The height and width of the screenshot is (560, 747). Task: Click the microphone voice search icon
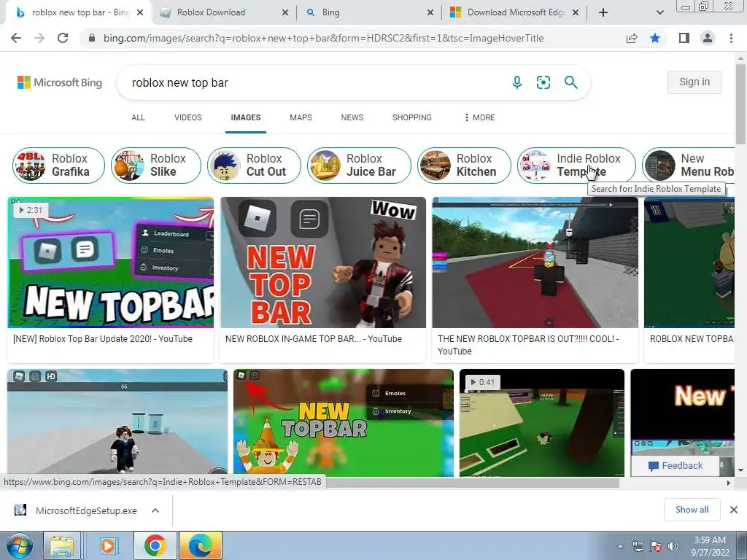[x=517, y=82]
